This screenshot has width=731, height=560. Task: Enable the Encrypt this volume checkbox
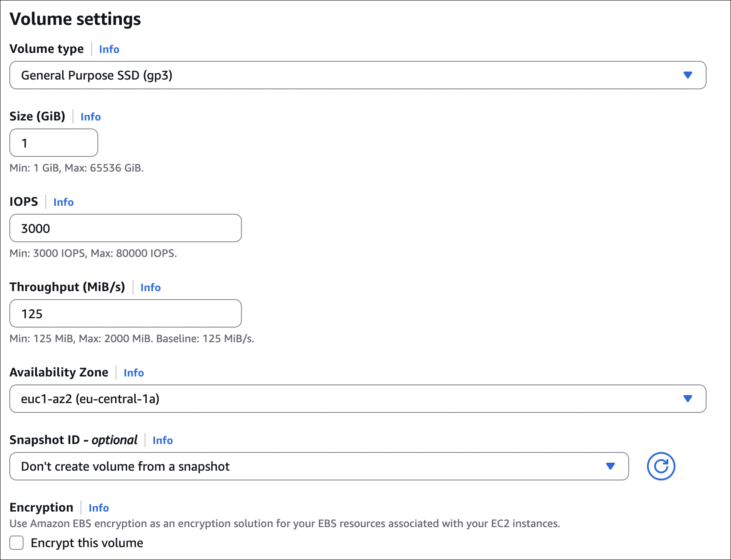17,543
